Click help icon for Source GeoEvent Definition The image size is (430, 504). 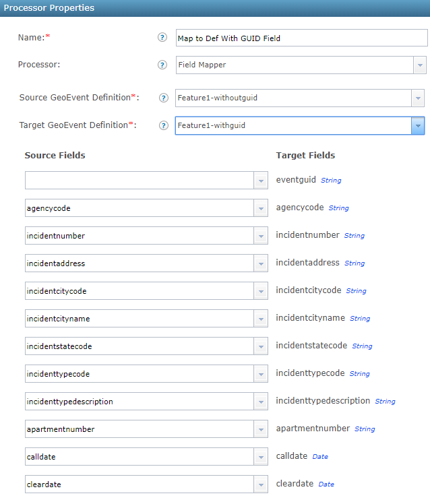tap(164, 98)
